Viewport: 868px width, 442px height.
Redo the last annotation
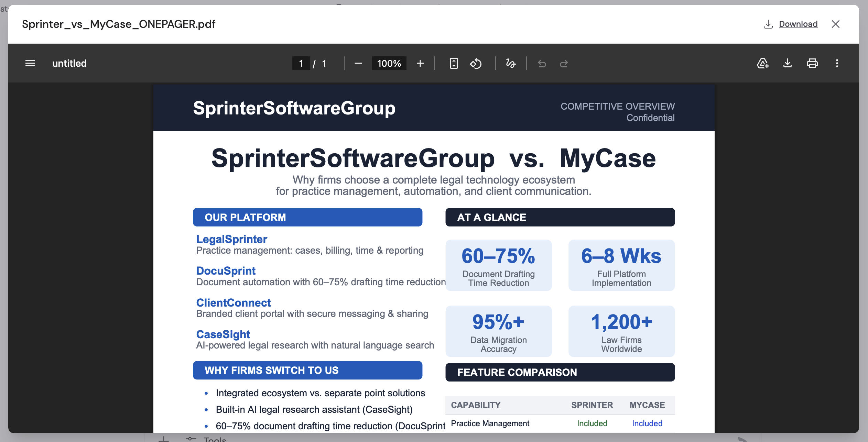[564, 63]
